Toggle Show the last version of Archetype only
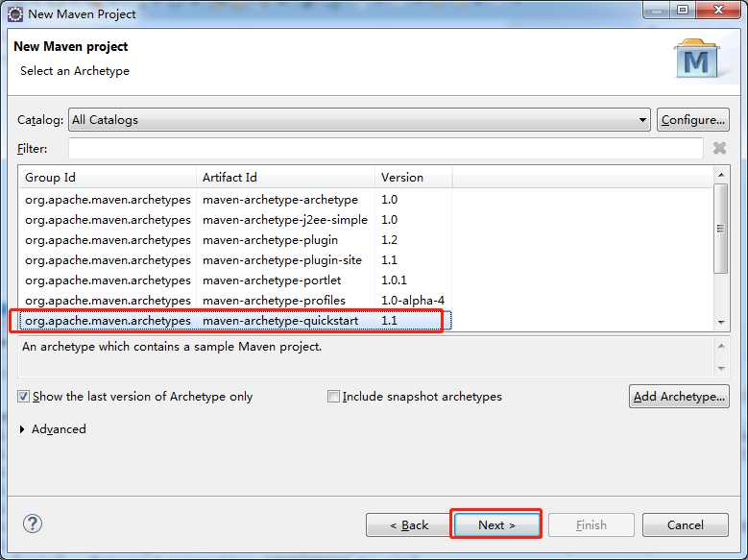The image size is (748, 560). click(23, 397)
